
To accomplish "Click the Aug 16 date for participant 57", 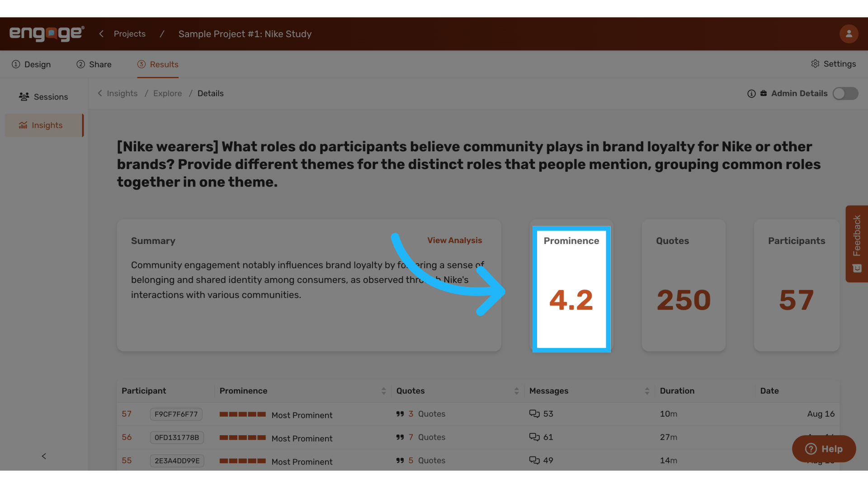I will pyautogui.click(x=821, y=414).
